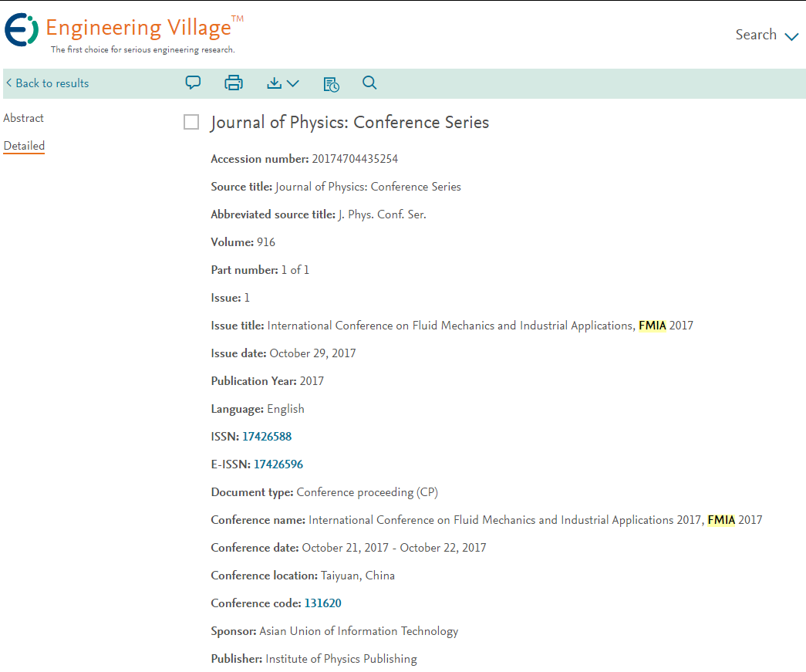The width and height of the screenshot is (806, 672).
Task: Click the magnifier search icon in toolbar
Action: (369, 83)
